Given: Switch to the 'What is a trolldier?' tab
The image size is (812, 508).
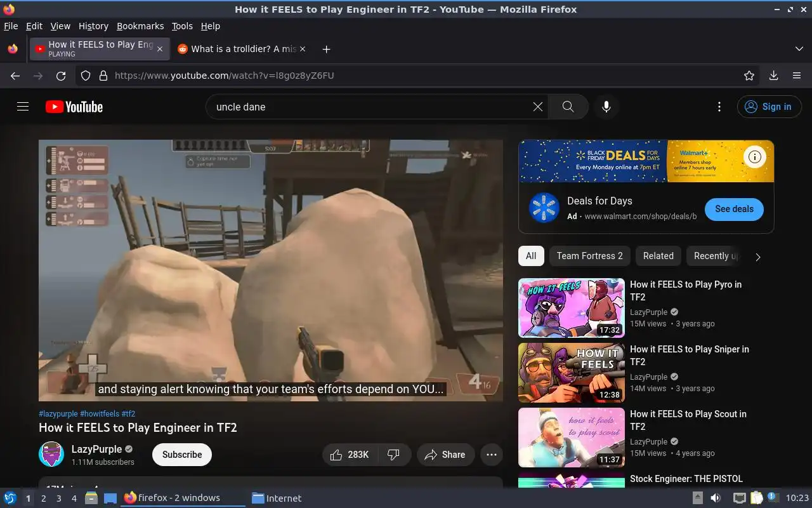Looking at the screenshot, I should click(241, 49).
